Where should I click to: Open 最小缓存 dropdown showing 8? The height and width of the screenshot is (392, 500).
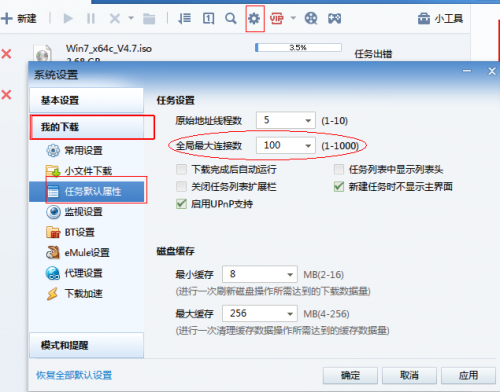click(260, 274)
